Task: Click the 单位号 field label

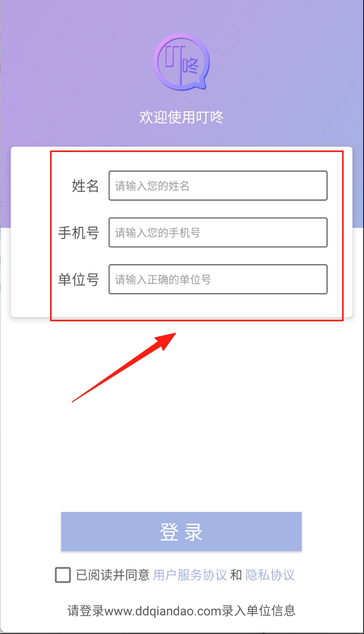Action: coord(79,279)
